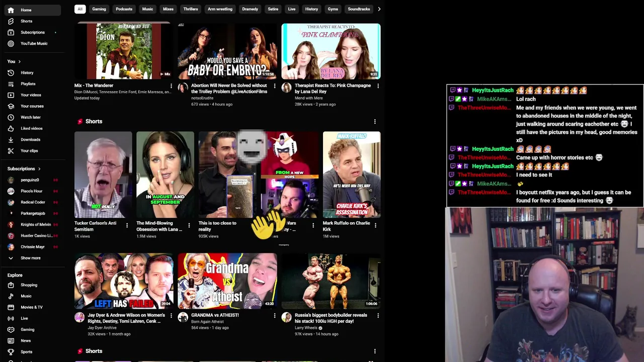Open the Liked videos thumbs-up icon
644x362 pixels.
coord(11,128)
